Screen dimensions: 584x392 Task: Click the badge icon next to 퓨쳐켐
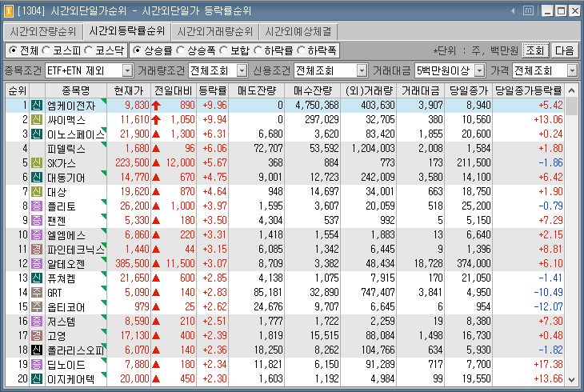(x=37, y=278)
